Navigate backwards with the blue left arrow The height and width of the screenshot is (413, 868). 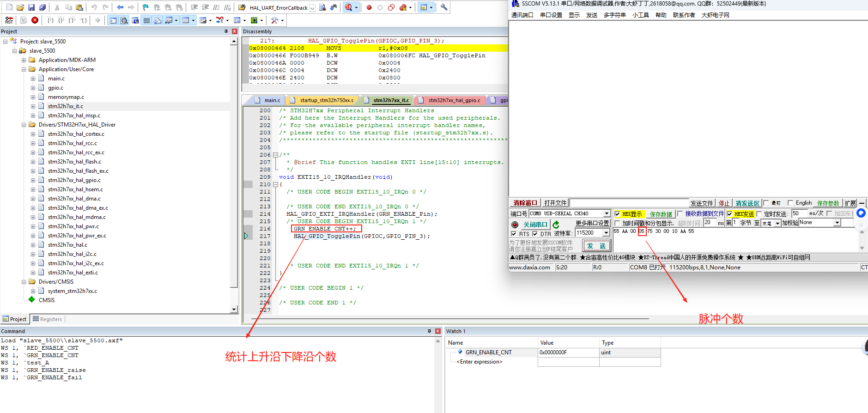pyautogui.click(x=120, y=7)
